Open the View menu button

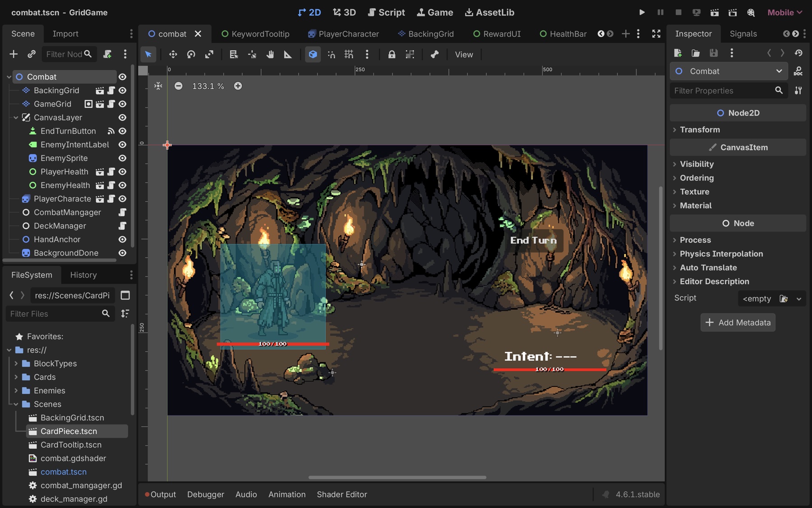464,55
